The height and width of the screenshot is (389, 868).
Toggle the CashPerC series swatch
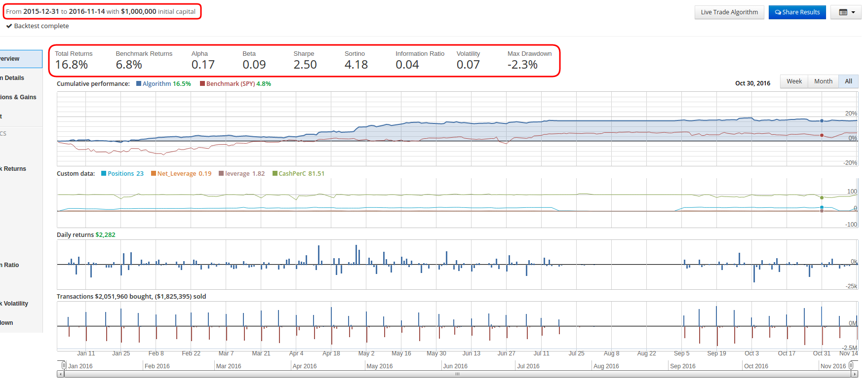pyautogui.click(x=275, y=174)
